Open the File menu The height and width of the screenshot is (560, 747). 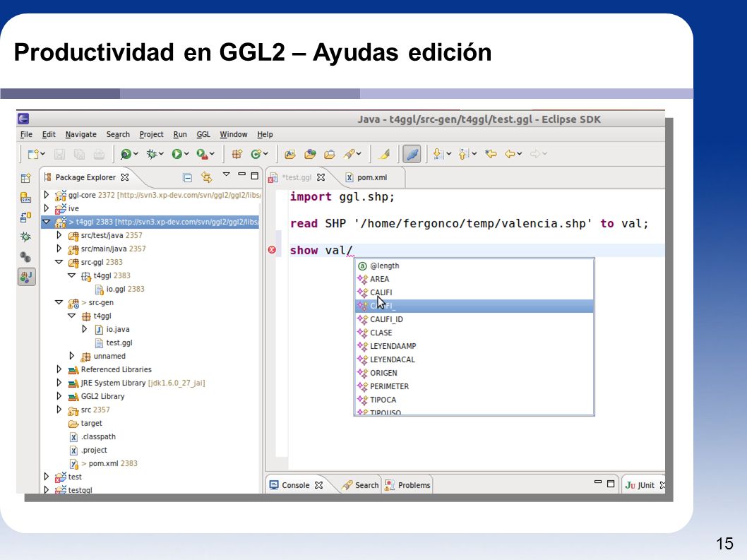point(26,134)
